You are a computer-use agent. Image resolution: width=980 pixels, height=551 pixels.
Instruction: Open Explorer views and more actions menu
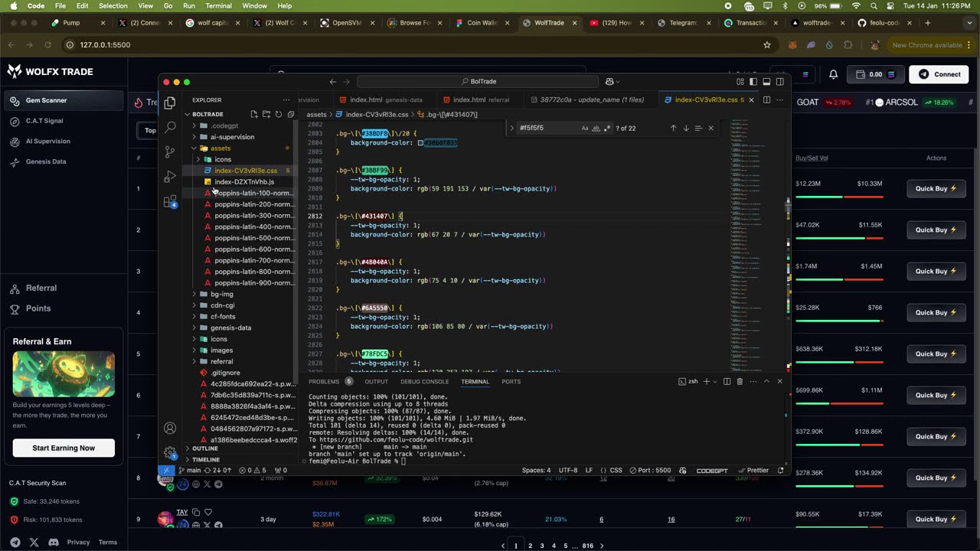pos(286,99)
